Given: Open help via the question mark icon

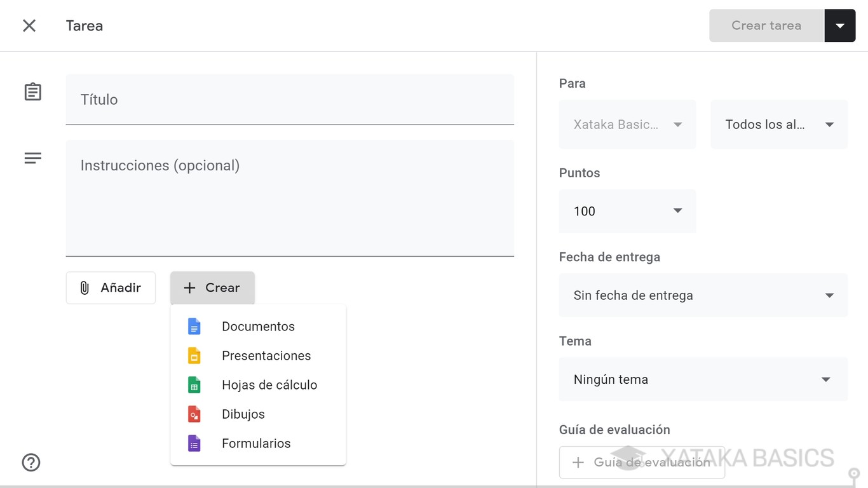Looking at the screenshot, I should click(x=31, y=463).
